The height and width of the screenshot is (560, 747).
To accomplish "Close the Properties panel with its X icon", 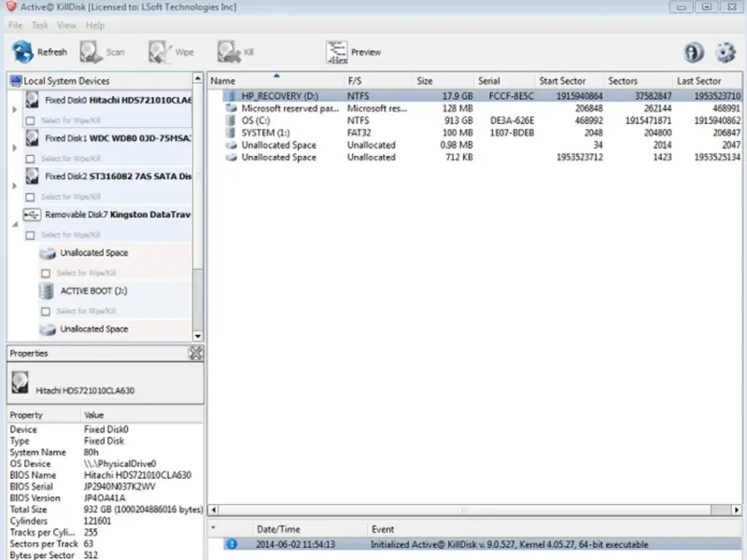I will pos(195,354).
